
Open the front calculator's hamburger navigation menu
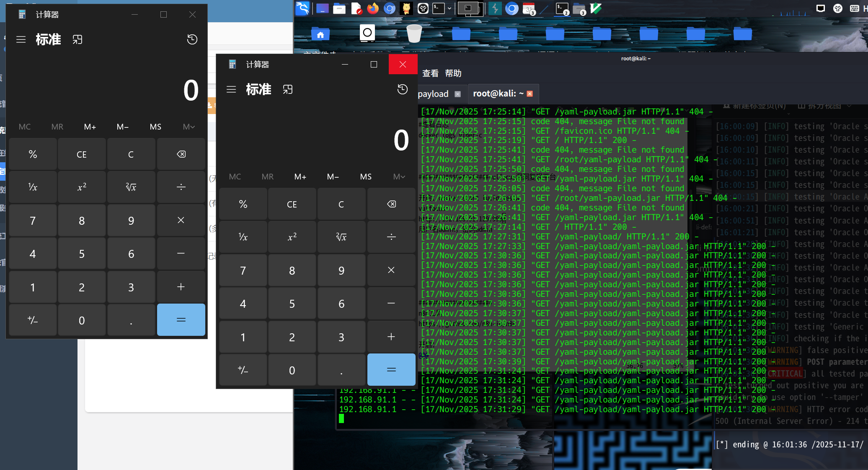click(231, 89)
